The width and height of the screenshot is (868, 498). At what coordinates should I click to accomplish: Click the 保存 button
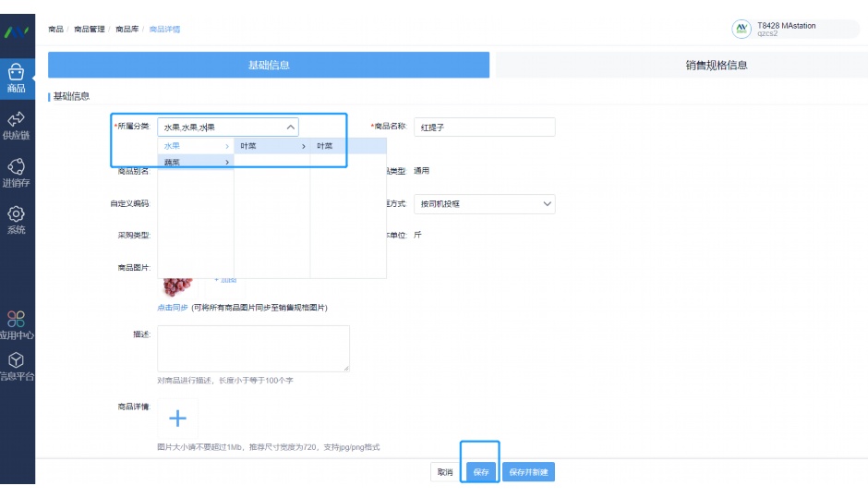pyautogui.click(x=481, y=472)
